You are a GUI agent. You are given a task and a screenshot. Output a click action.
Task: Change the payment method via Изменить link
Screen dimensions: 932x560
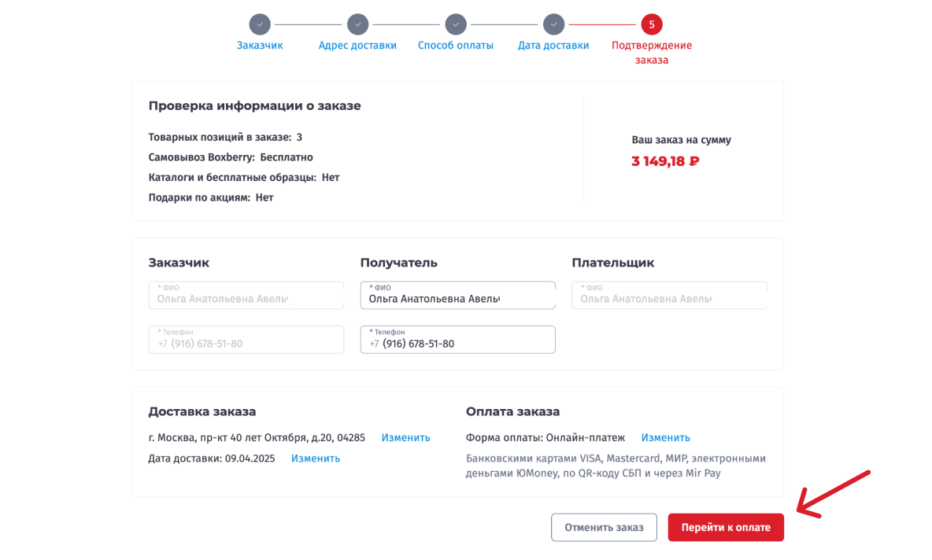665,438
